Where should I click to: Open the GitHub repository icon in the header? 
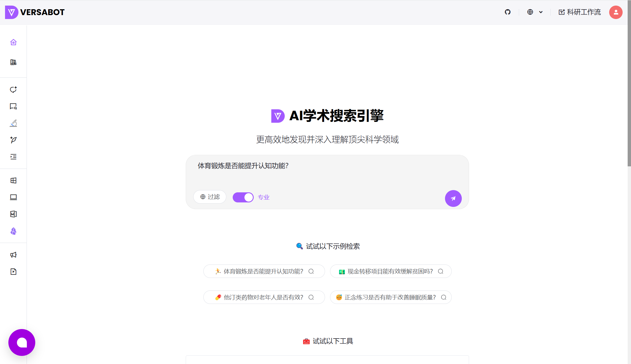[508, 12]
